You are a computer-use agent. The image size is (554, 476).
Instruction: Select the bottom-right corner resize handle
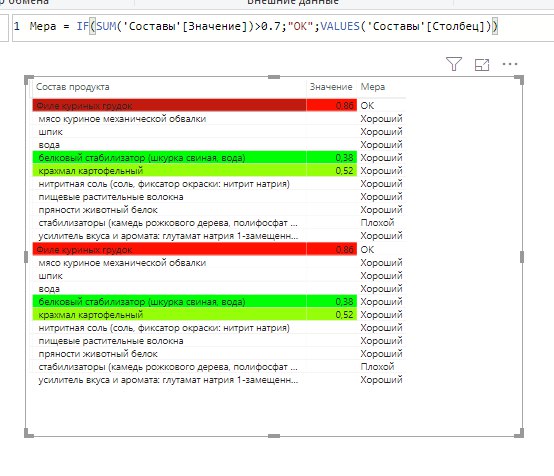[x=519, y=433]
